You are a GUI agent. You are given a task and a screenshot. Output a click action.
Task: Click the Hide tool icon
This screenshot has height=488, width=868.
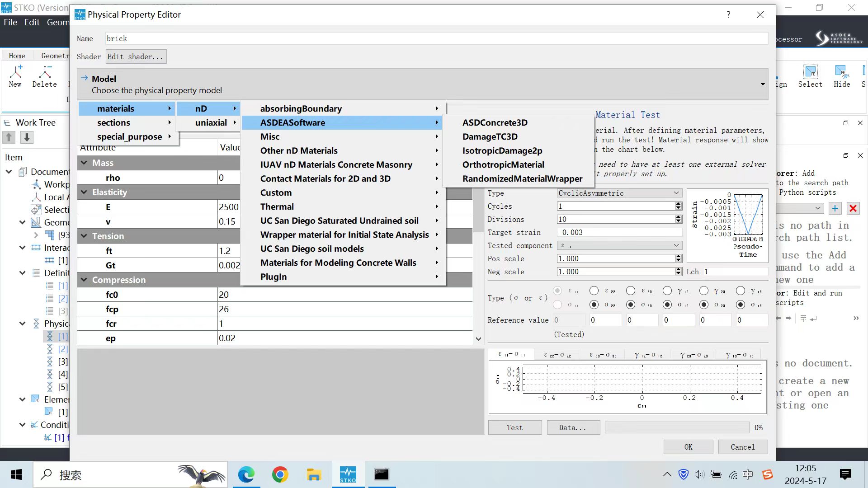click(x=841, y=72)
